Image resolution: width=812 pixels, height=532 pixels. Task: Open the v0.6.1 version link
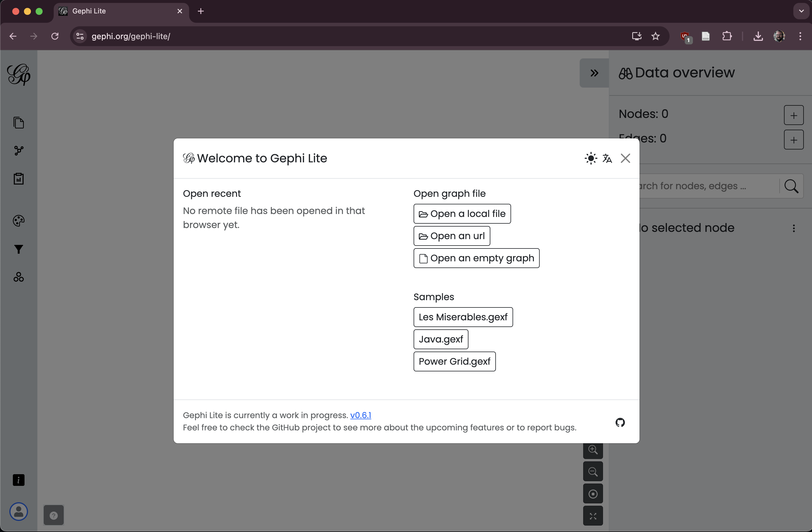(x=361, y=415)
